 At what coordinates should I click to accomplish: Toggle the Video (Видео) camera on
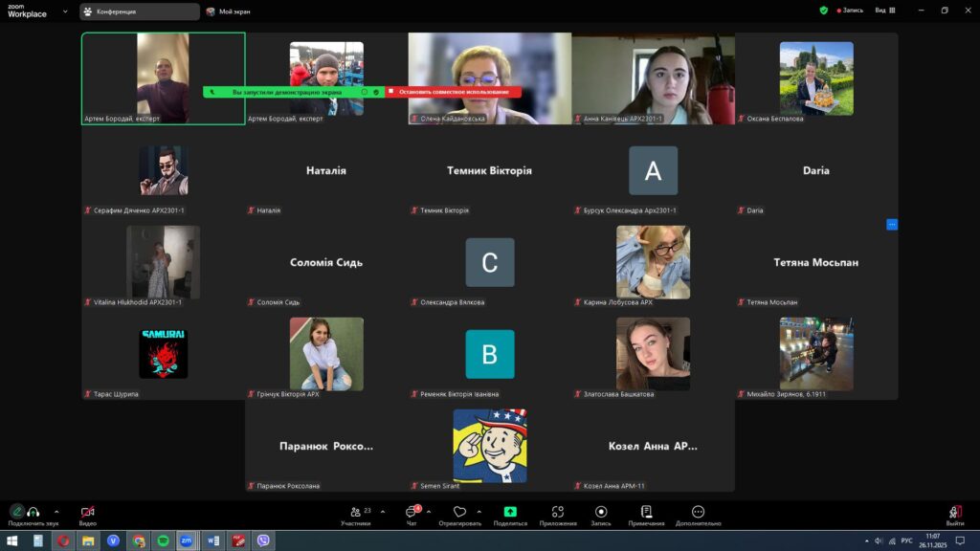point(87,513)
